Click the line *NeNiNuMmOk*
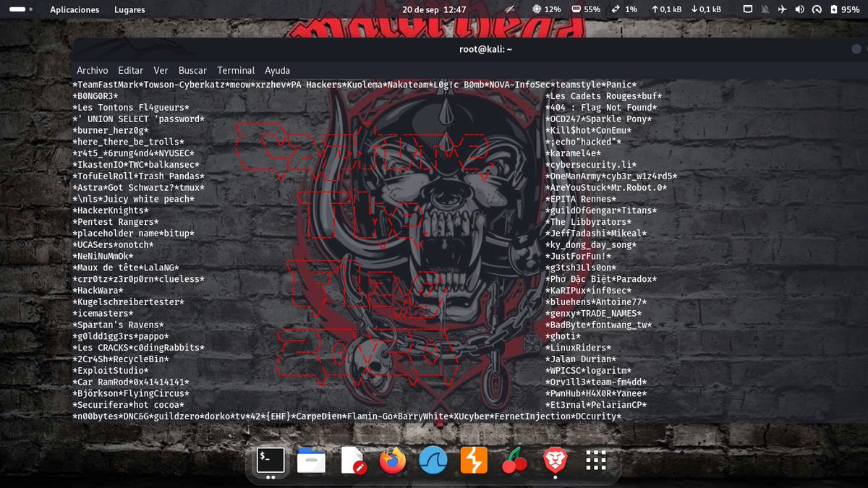The width and height of the screenshot is (868, 488). click(x=103, y=256)
